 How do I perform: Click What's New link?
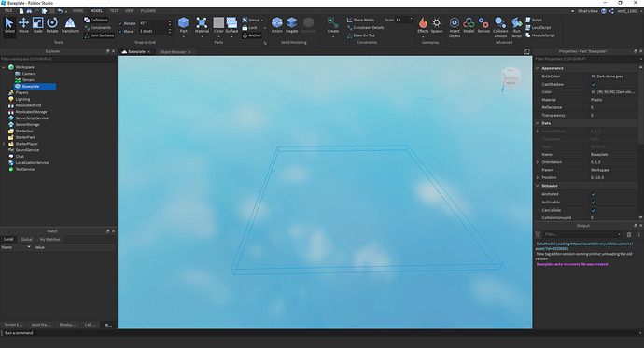pyautogui.click(x=588, y=11)
